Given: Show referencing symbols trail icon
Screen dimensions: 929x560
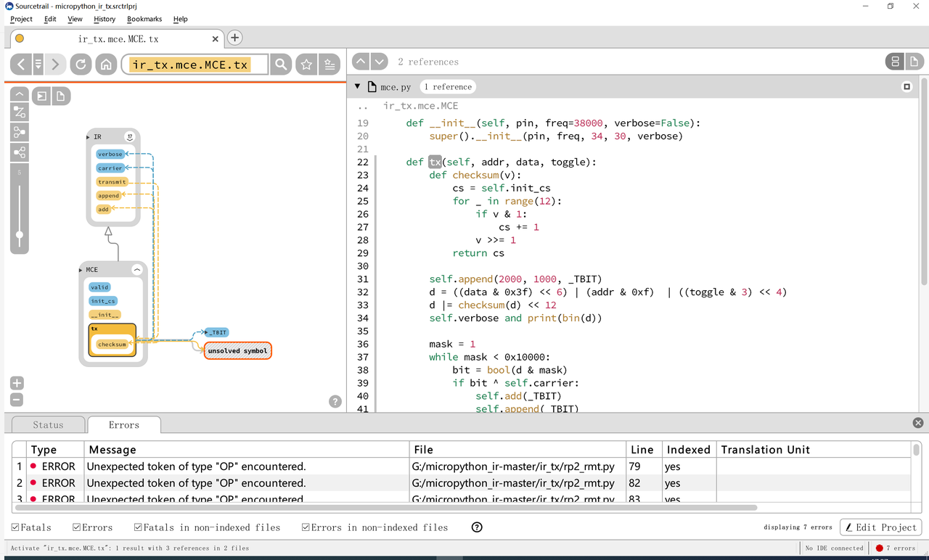Looking at the screenshot, I should point(20,132).
